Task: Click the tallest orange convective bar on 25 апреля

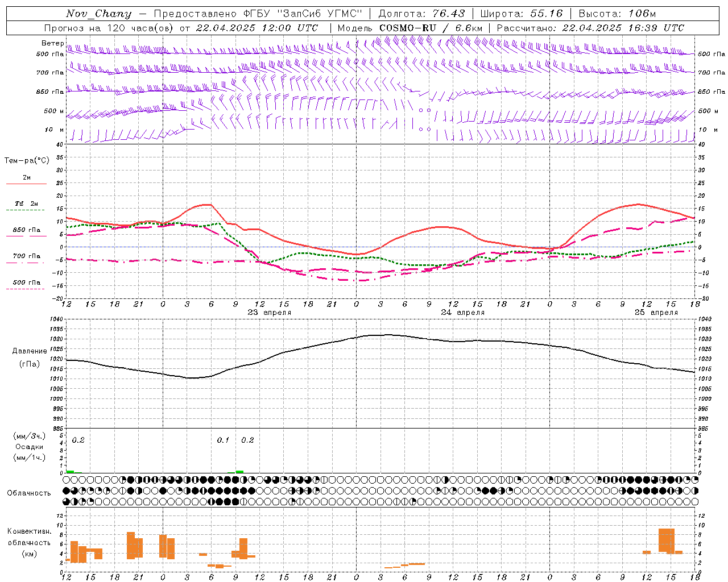Action: tap(667, 541)
